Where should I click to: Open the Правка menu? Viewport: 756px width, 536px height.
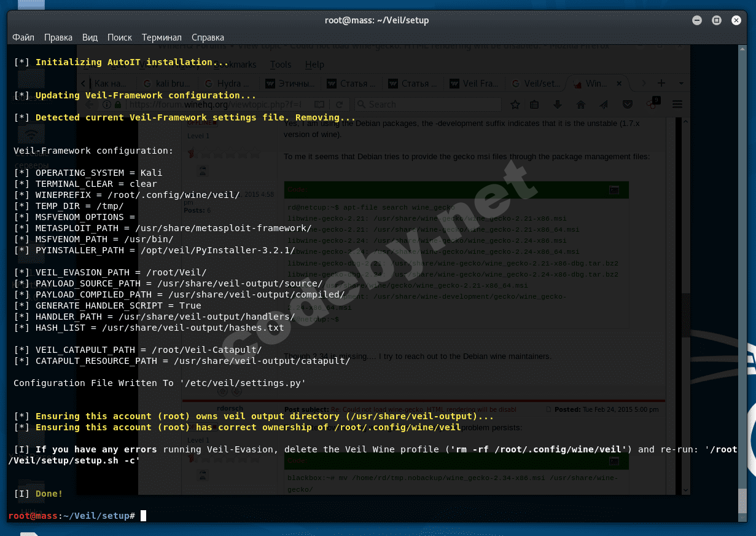58,37
